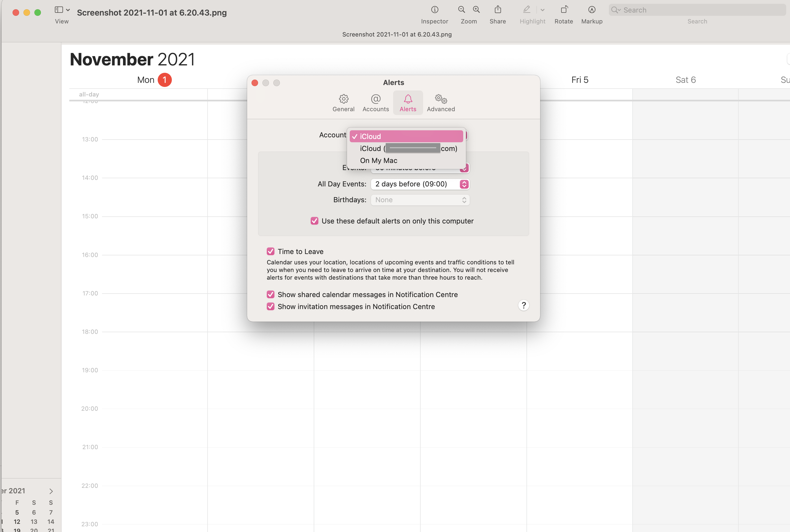Go to next month in mini calendar
Image resolution: width=790 pixels, height=532 pixels.
pos(51,491)
